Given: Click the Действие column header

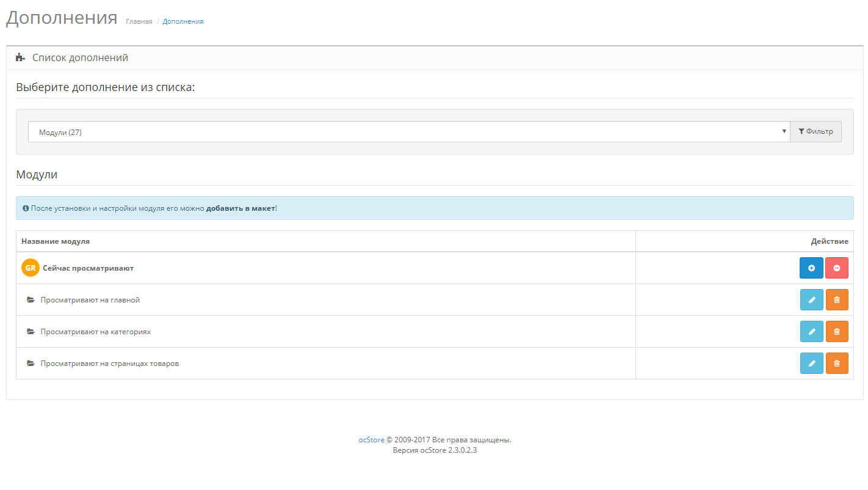Looking at the screenshot, I should tap(830, 241).
